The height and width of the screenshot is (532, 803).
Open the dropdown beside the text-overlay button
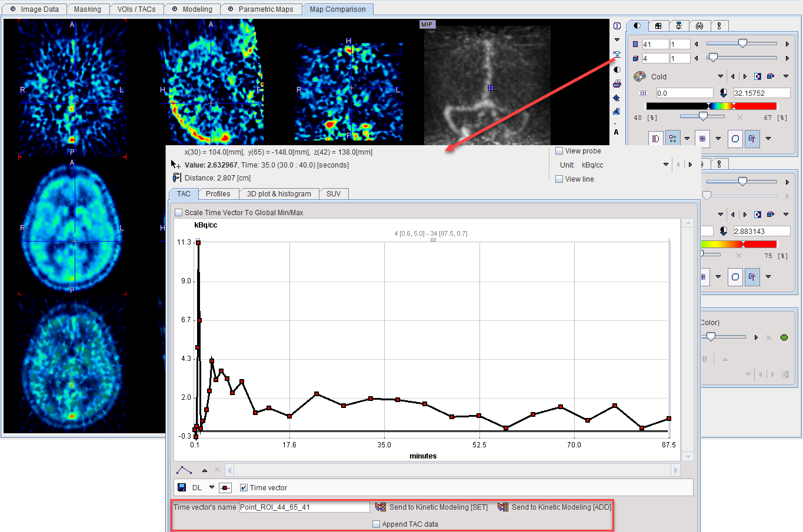(768, 139)
